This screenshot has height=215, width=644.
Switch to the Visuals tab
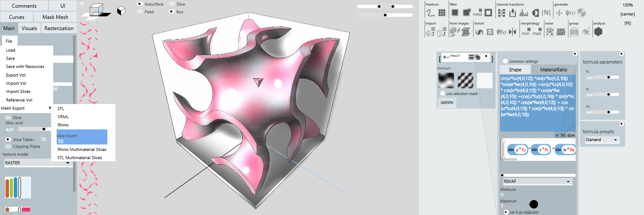[x=29, y=28]
